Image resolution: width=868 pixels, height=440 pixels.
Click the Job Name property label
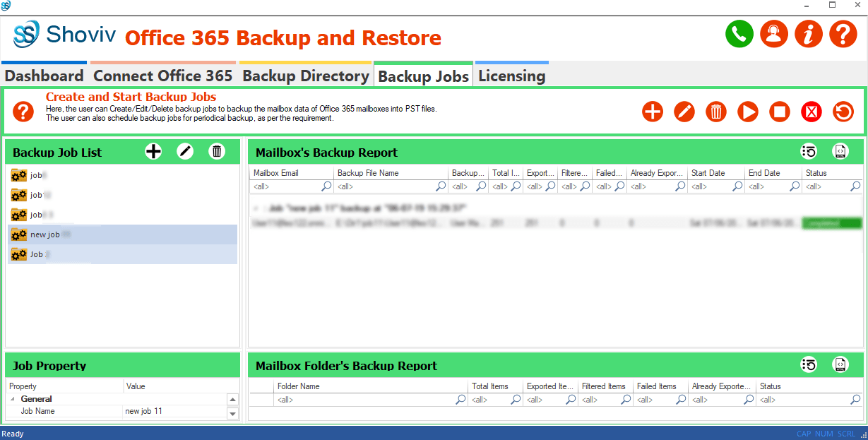[x=37, y=411]
